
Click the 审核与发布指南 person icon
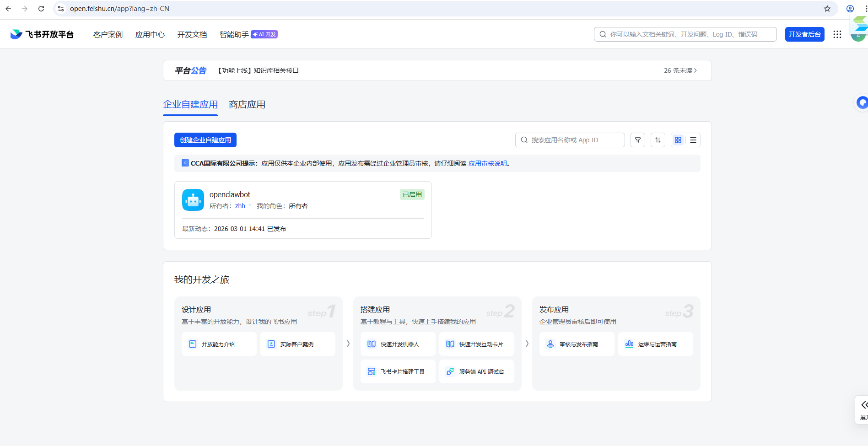tap(550, 344)
